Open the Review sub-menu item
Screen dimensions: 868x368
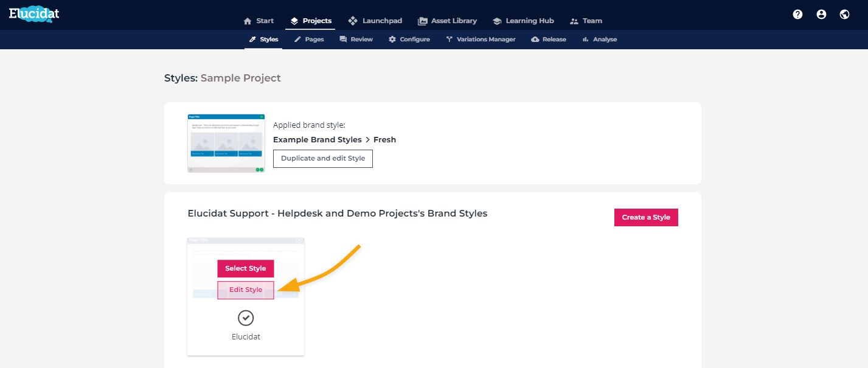coord(356,40)
